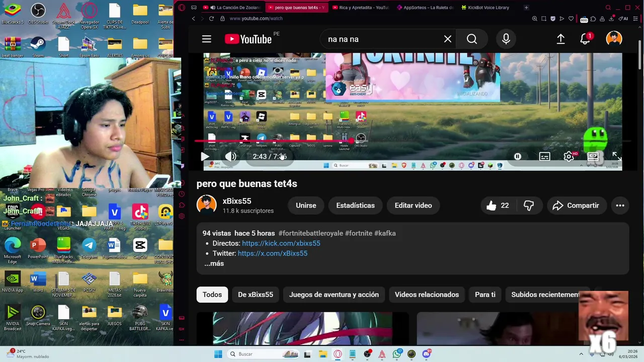The width and height of the screenshot is (644, 362).
Task: Open WhatsApp from the taskbar
Action: pyautogui.click(x=397, y=354)
